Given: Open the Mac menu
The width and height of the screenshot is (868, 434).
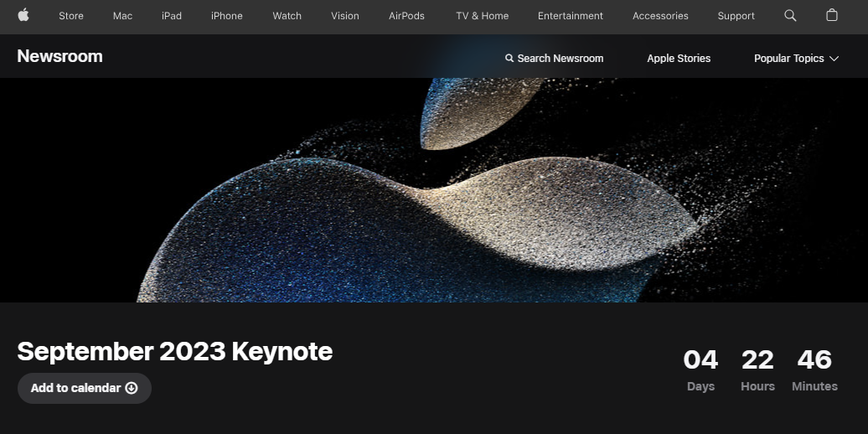Looking at the screenshot, I should click(122, 16).
